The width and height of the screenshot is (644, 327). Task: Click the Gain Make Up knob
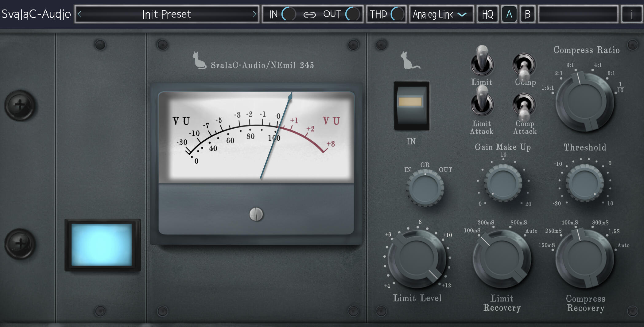tap(503, 183)
